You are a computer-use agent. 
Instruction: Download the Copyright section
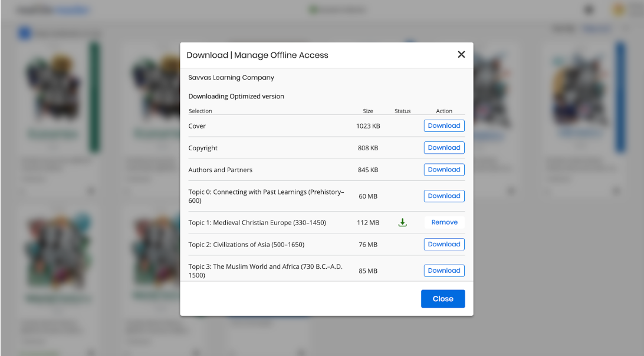pos(444,148)
